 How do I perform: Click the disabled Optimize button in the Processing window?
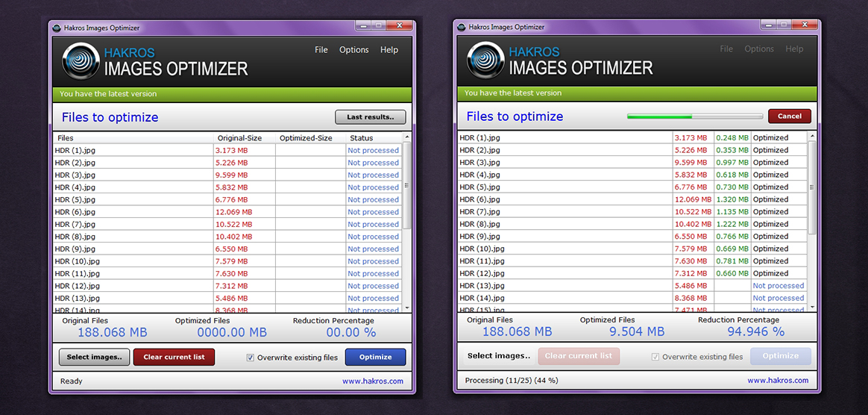pos(781,356)
